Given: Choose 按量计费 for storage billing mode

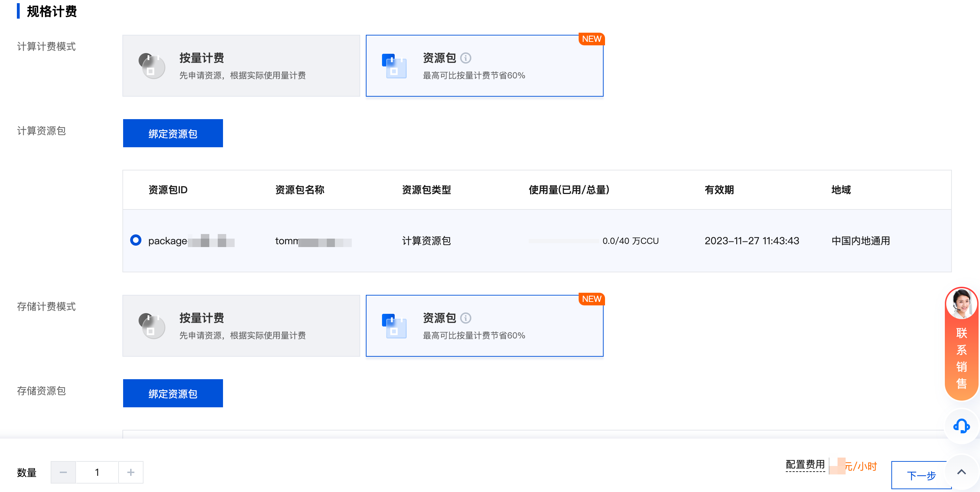Looking at the screenshot, I should (241, 326).
